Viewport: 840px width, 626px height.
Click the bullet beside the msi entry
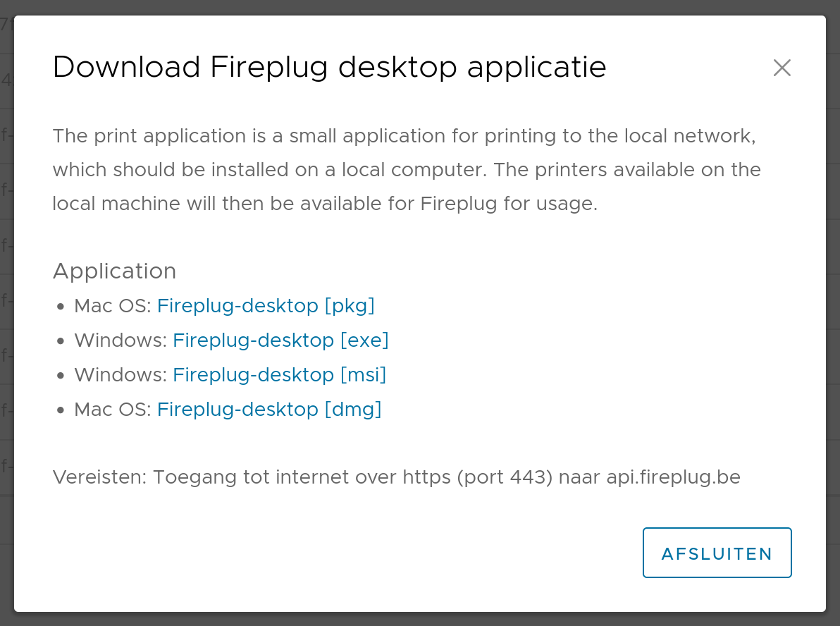tap(60, 374)
